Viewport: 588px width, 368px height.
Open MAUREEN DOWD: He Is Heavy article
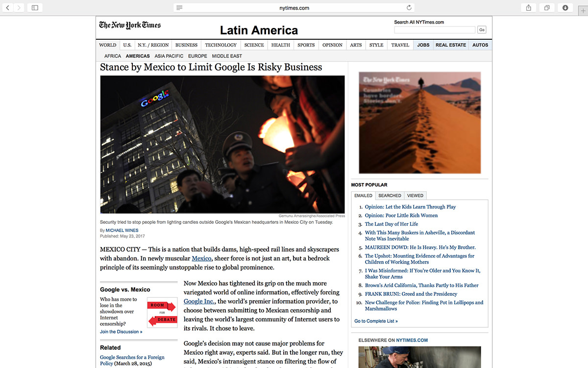click(x=420, y=247)
